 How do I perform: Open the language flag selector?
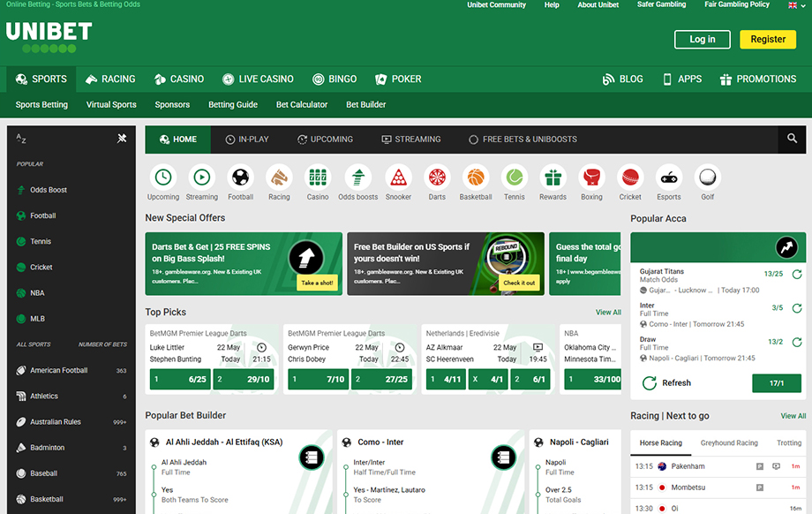pos(795,5)
